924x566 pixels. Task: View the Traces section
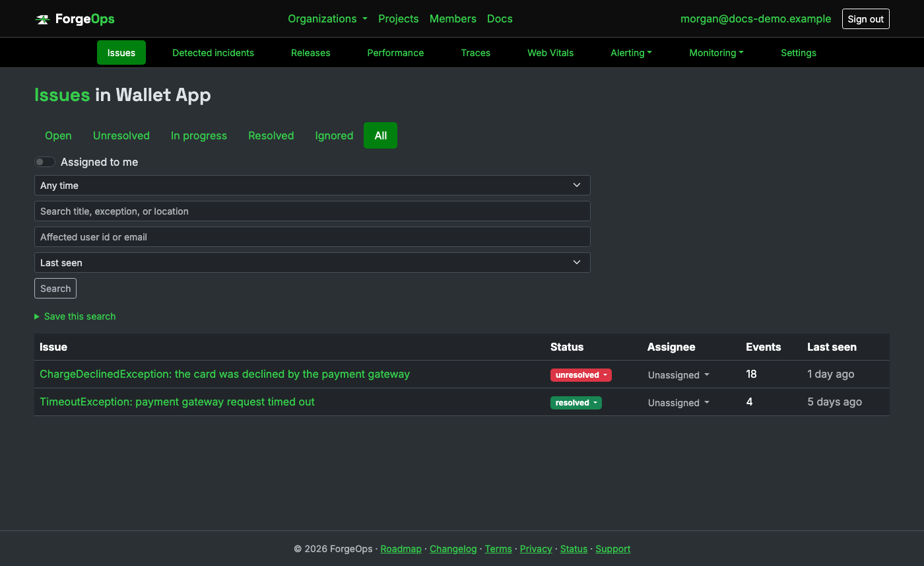coord(476,53)
